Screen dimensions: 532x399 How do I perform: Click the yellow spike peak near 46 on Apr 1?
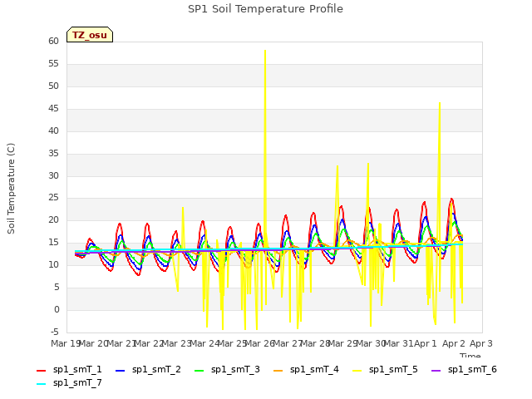tap(440, 103)
